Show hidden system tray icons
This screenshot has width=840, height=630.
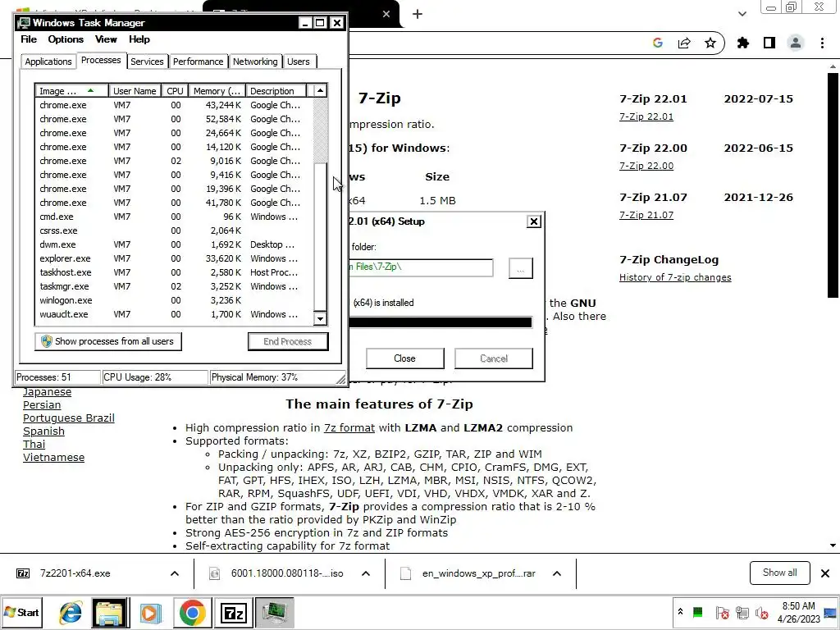pos(680,612)
